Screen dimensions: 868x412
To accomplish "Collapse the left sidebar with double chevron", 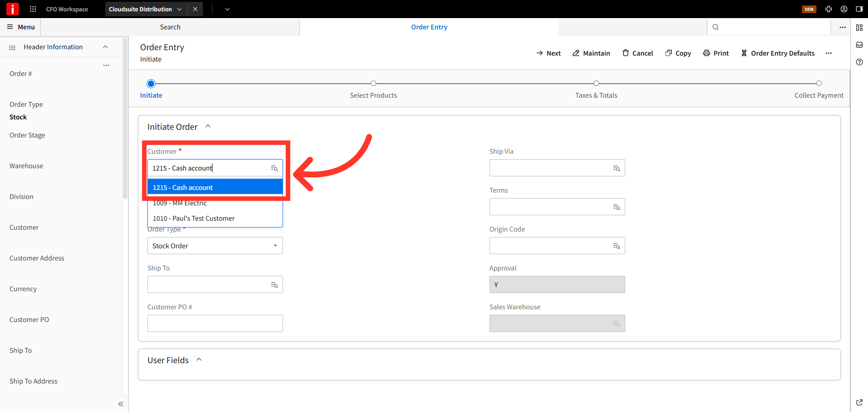I will pos(121,404).
